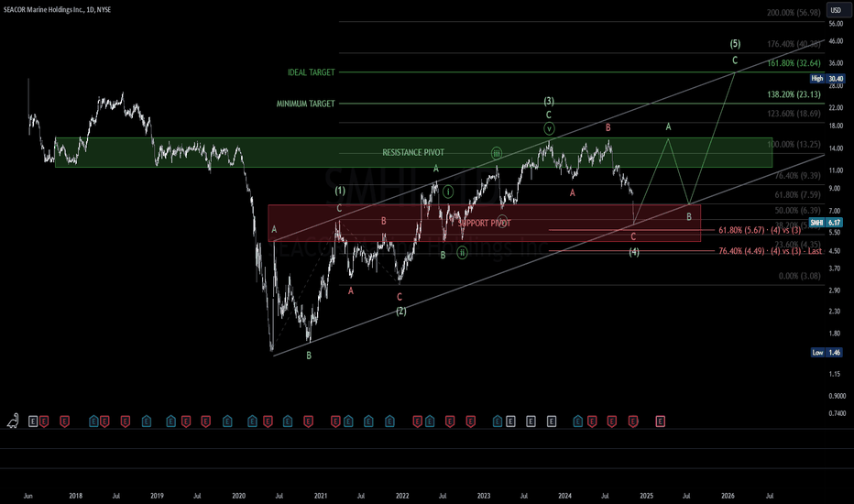Click the 56.00 price axis value

click(x=836, y=24)
